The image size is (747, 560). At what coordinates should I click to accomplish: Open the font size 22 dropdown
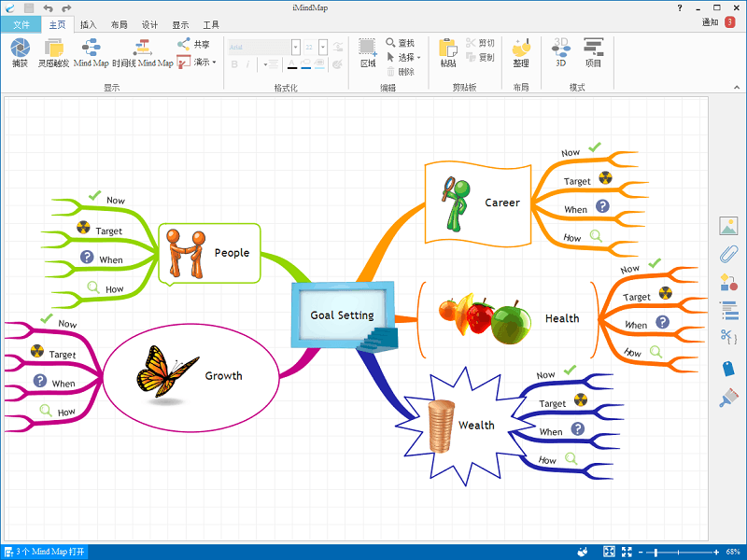tap(323, 48)
